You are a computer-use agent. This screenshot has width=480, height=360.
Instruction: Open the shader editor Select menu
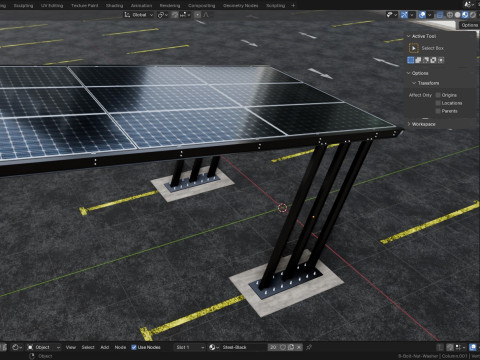(88, 347)
